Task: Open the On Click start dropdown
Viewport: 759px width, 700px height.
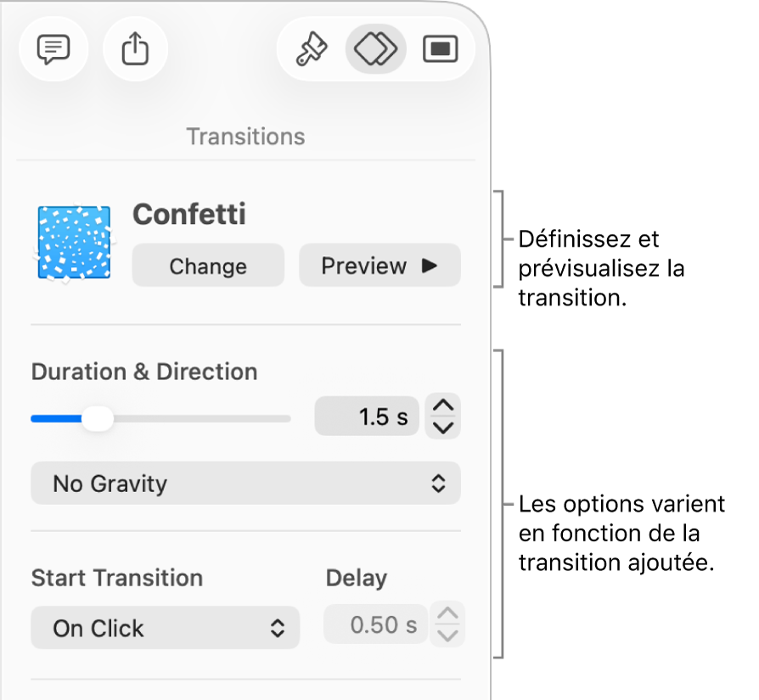Action: tap(165, 628)
